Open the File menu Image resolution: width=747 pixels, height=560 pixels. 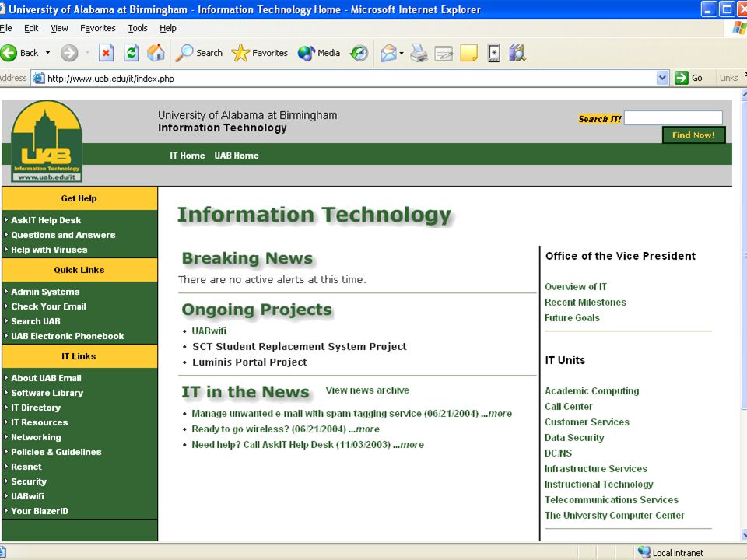pos(5,28)
